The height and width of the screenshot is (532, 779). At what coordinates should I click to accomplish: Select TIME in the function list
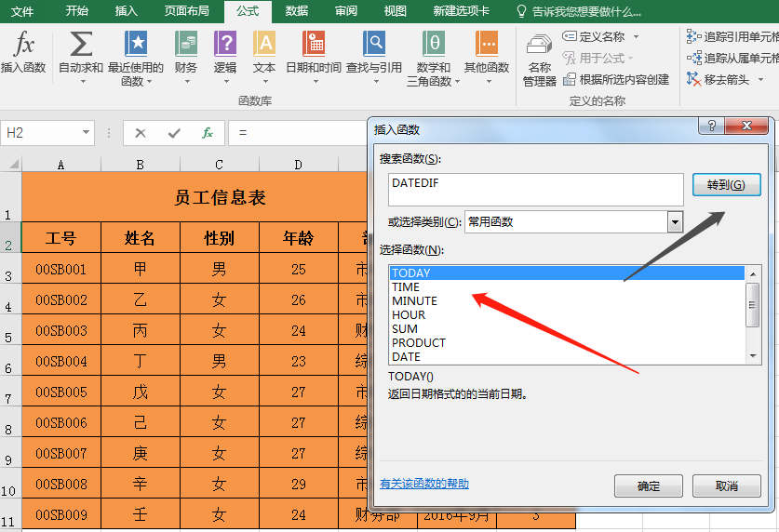[x=567, y=286]
